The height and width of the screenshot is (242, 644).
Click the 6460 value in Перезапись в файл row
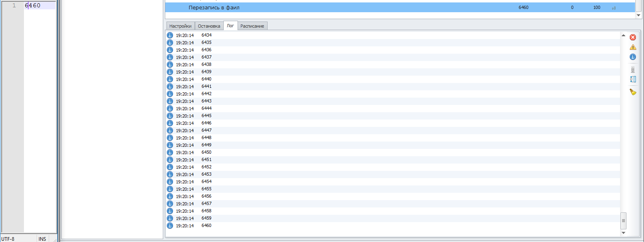[523, 7]
